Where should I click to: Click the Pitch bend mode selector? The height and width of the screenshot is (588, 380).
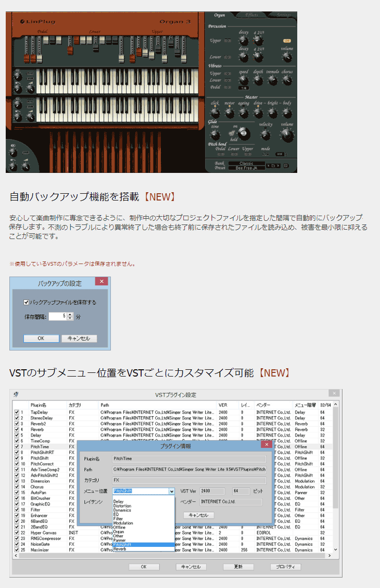tap(265, 154)
